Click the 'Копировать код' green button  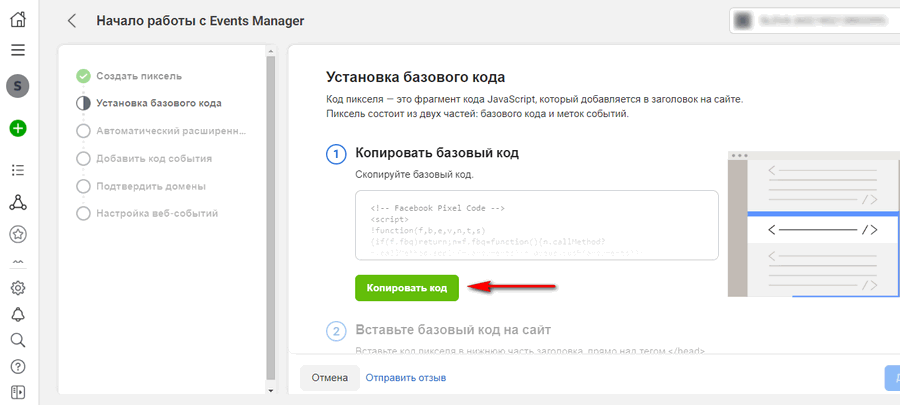click(x=407, y=288)
